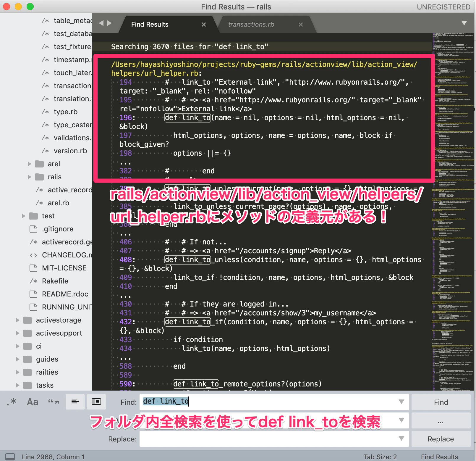Expand the test folder
This screenshot has width=476, height=461.
tap(23, 216)
